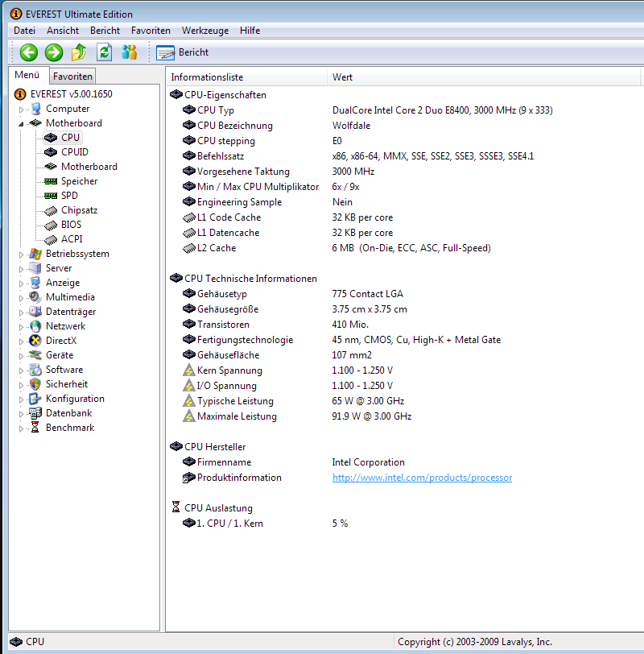This screenshot has width=644, height=654.
Task: Open the Werkzeuge menu
Action: pos(205,31)
